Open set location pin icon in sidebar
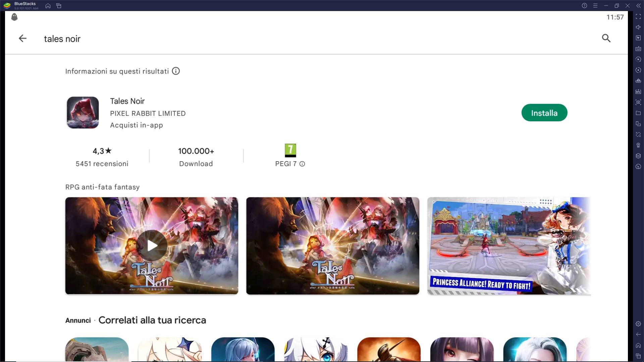 click(x=638, y=145)
